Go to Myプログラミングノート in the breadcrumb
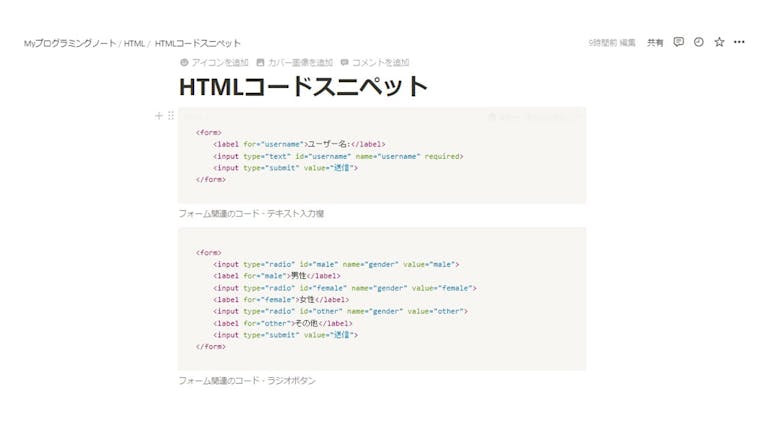Viewport: 768px width, 432px height. tap(70, 43)
